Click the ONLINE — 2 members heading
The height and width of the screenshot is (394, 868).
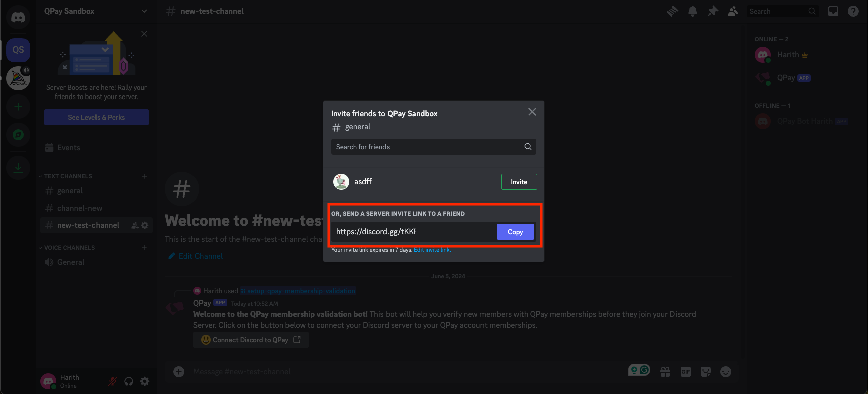tap(771, 39)
